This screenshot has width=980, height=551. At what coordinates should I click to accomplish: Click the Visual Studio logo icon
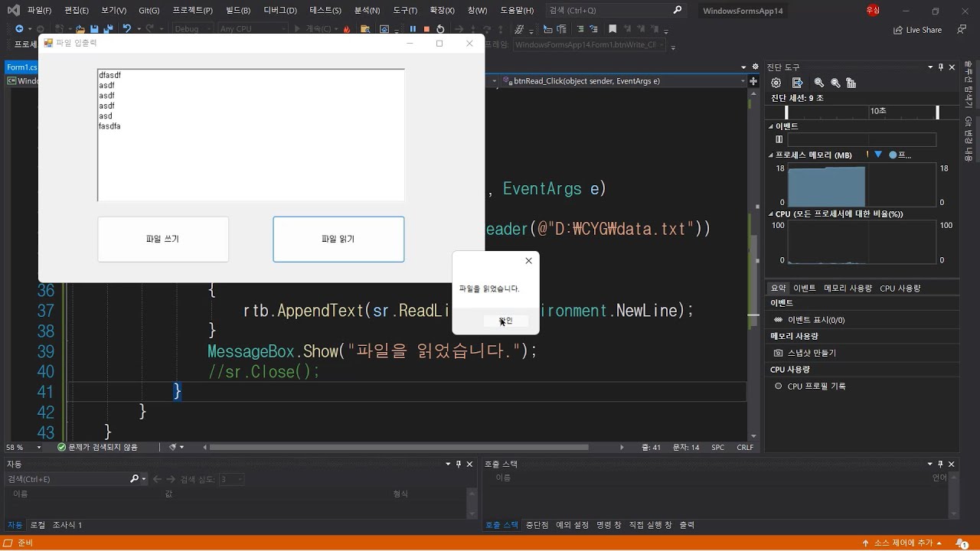tap(12, 10)
